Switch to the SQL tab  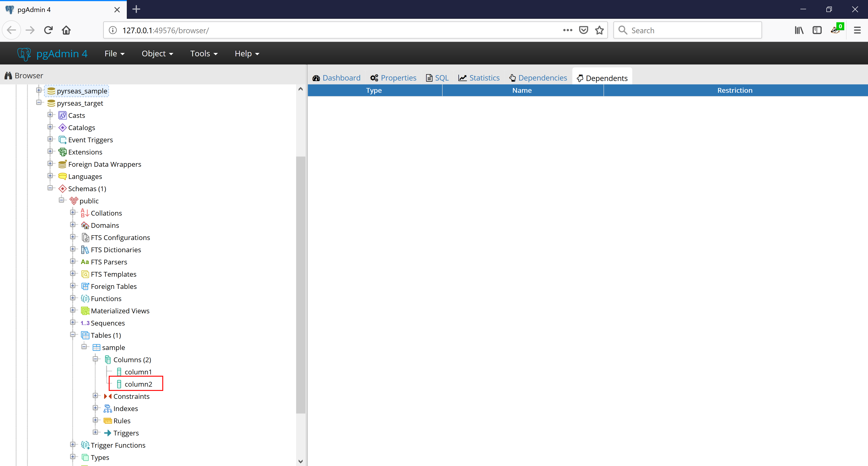(437, 78)
